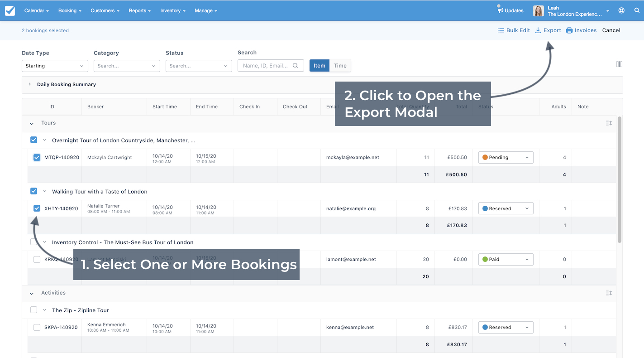Click the Bulk Edit button
The height and width of the screenshot is (358, 644).
coord(514,30)
